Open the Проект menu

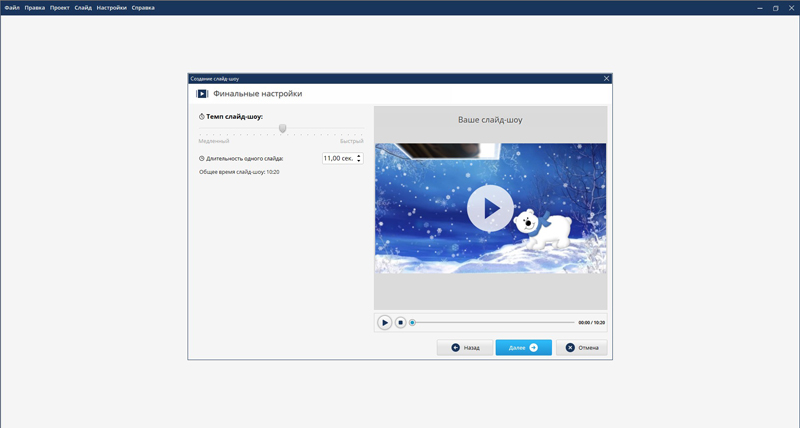tap(60, 7)
